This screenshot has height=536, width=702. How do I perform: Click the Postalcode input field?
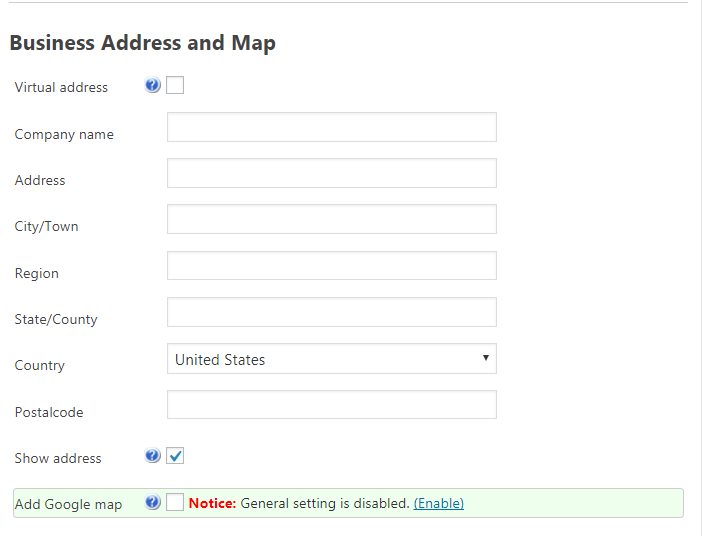(331, 405)
